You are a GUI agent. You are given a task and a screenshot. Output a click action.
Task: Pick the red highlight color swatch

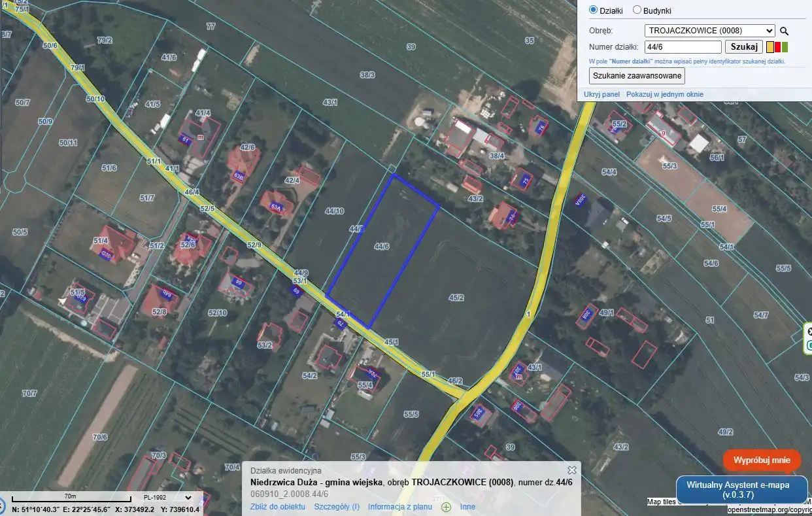click(x=777, y=47)
